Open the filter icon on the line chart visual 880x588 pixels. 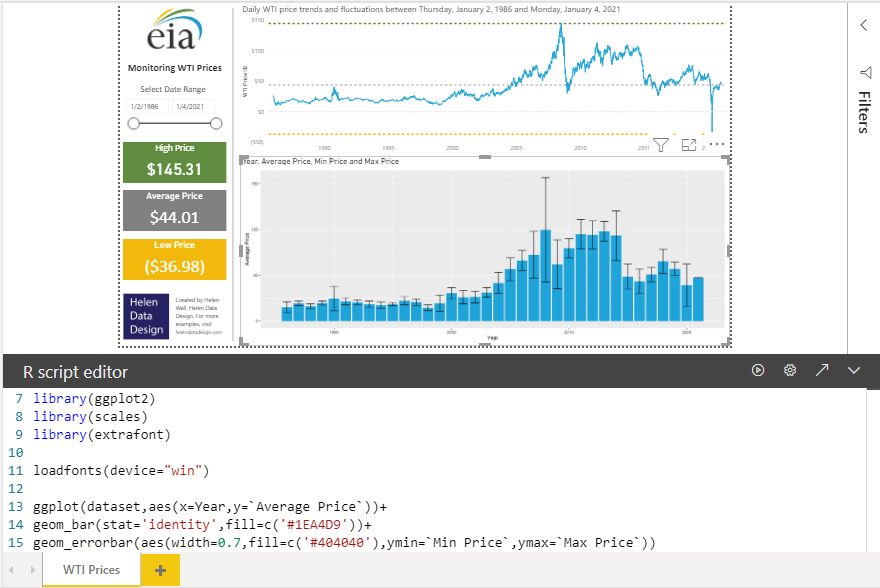[661, 145]
